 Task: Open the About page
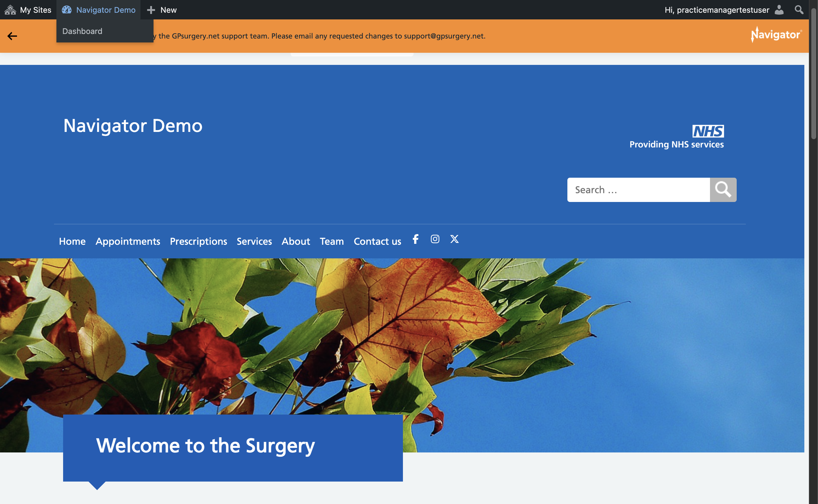296,241
